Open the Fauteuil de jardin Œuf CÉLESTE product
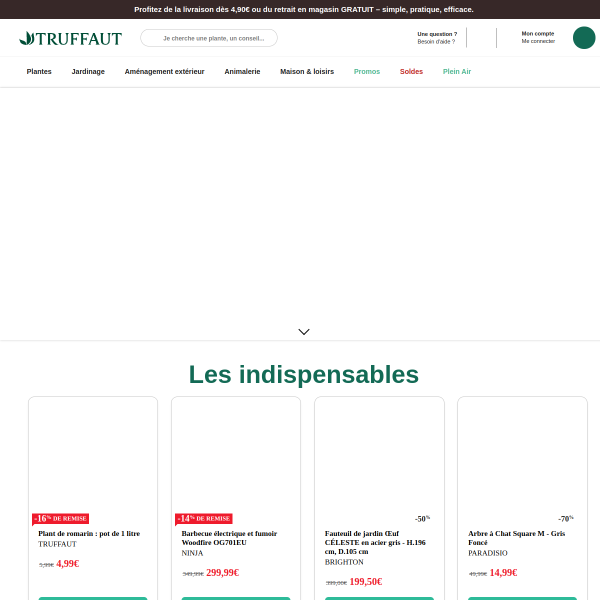The height and width of the screenshot is (600, 600). pyautogui.click(x=375, y=543)
